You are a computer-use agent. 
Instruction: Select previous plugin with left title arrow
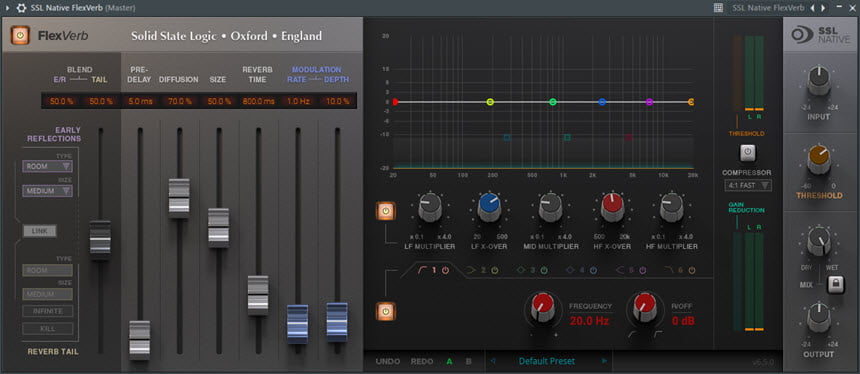[812, 8]
